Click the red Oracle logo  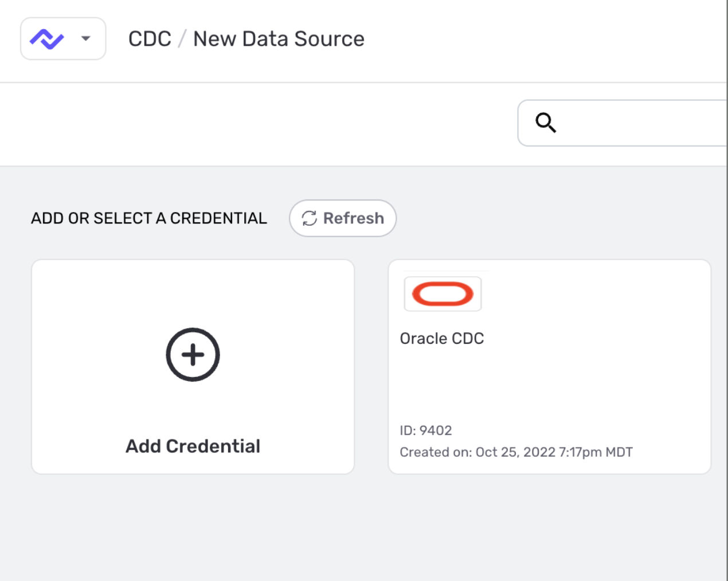point(443,294)
